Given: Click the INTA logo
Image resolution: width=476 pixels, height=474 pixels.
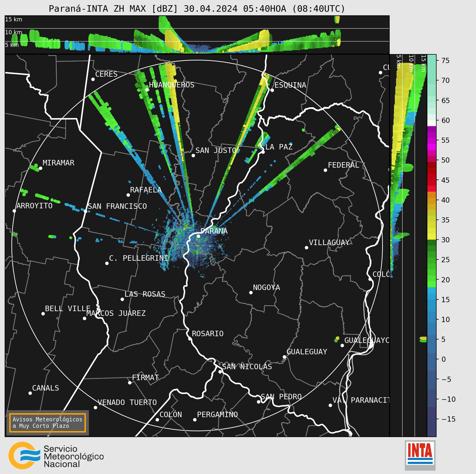Looking at the screenshot, I should tap(420, 455).
